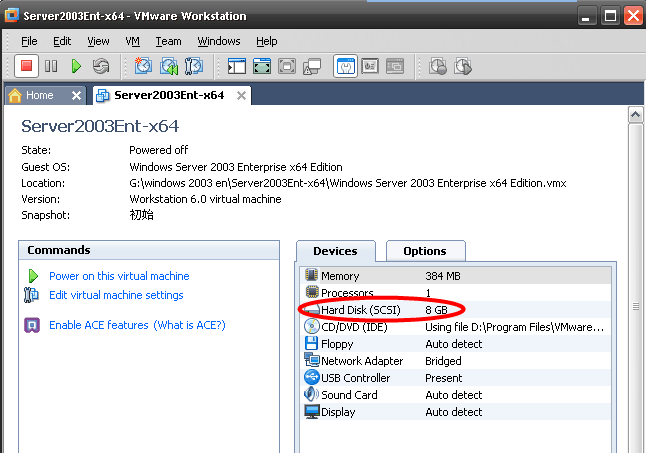646x453 pixels.
Task: Select the CD/DVD (IDE) row label
Action: (x=354, y=327)
